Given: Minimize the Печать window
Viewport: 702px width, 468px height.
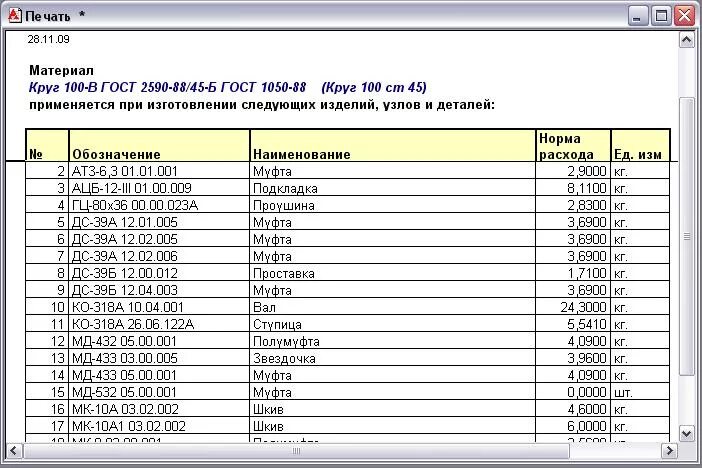Looking at the screenshot, I should click(x=637, y=16).
